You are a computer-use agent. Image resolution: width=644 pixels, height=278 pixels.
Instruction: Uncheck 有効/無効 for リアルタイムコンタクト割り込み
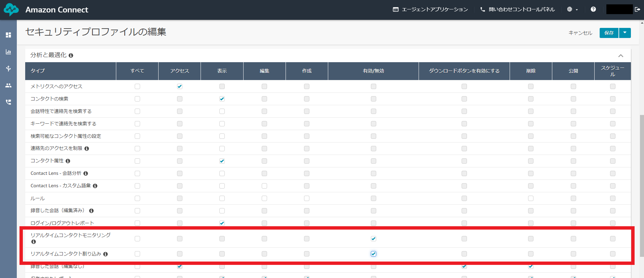point(374,254)
